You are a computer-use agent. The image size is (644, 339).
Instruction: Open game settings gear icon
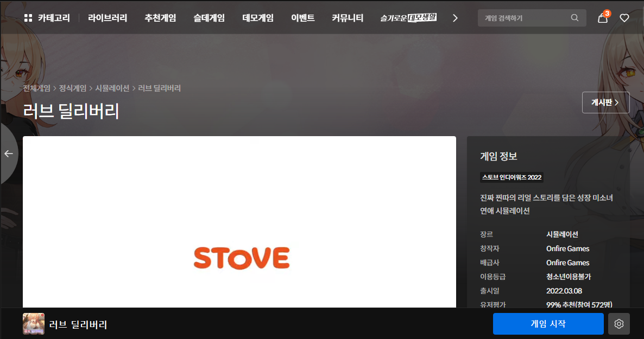click(x=618, y=324)
